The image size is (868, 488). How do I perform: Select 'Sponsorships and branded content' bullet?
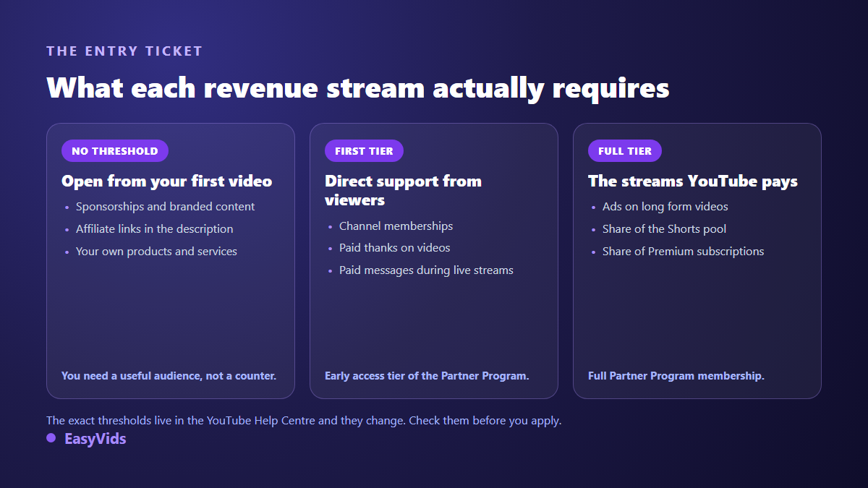click(165, 207)
